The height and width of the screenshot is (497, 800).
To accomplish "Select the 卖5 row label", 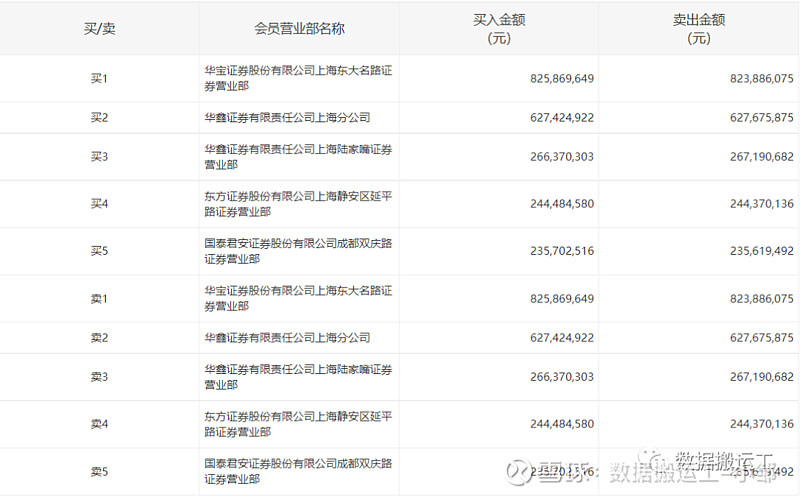I will tap(99, 471).
